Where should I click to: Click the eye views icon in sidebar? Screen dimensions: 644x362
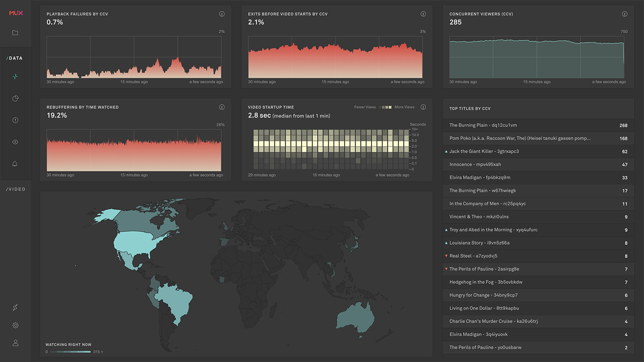15,142
